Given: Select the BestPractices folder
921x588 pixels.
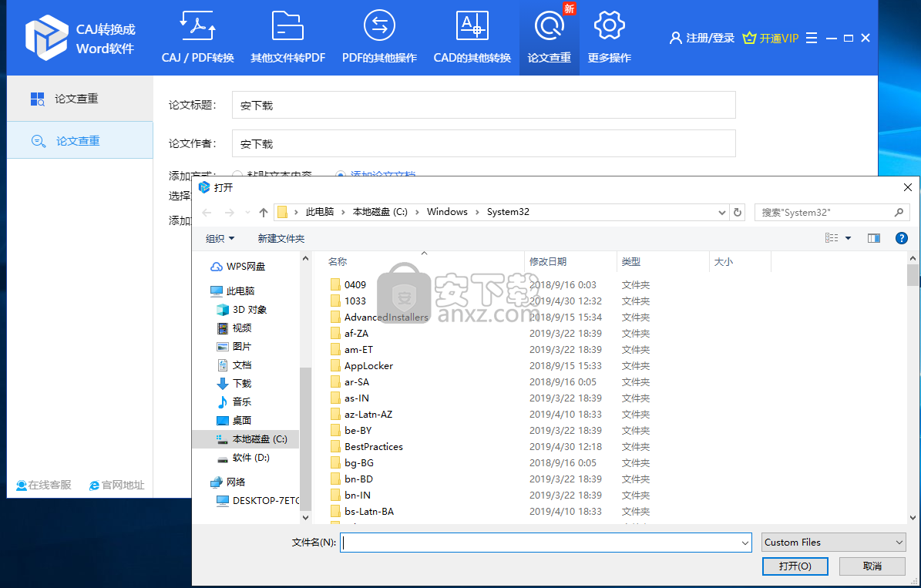Looking at the screenshot, I should 366,446.
